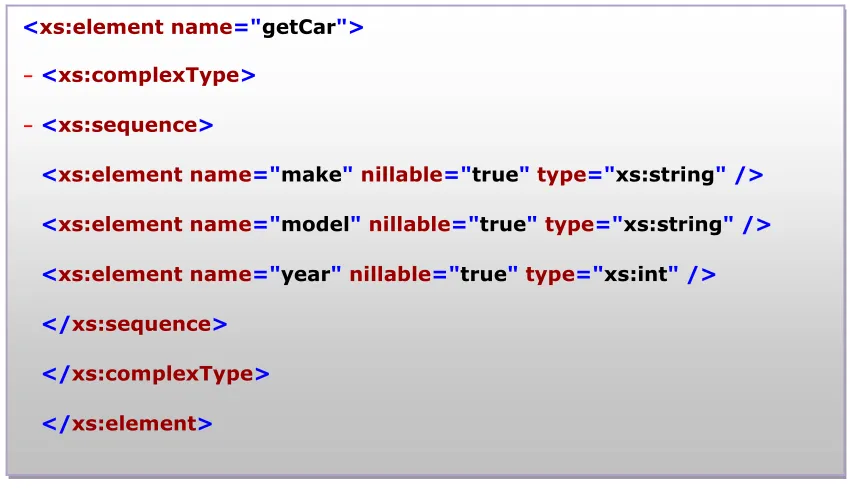The height and width of the screenshot is (488, 850).
Task: Collapse the xs:sequence node via minus sign
Action: (28, 126)
